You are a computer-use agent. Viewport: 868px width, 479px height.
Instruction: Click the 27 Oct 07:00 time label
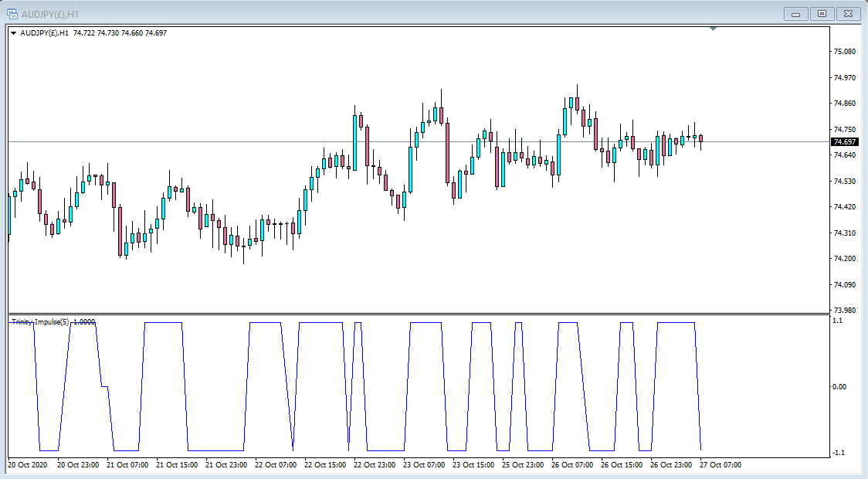721,465
